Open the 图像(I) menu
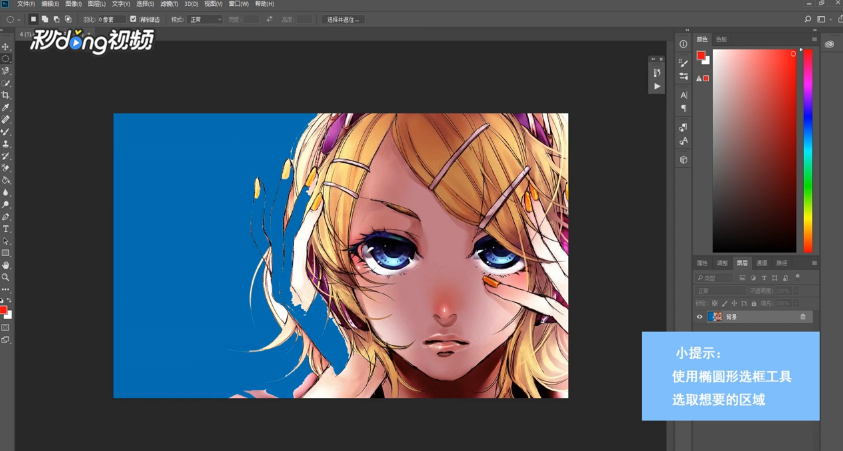Viewport: 843px width, 451px height. pyautogui.click(x=74, y=4)
